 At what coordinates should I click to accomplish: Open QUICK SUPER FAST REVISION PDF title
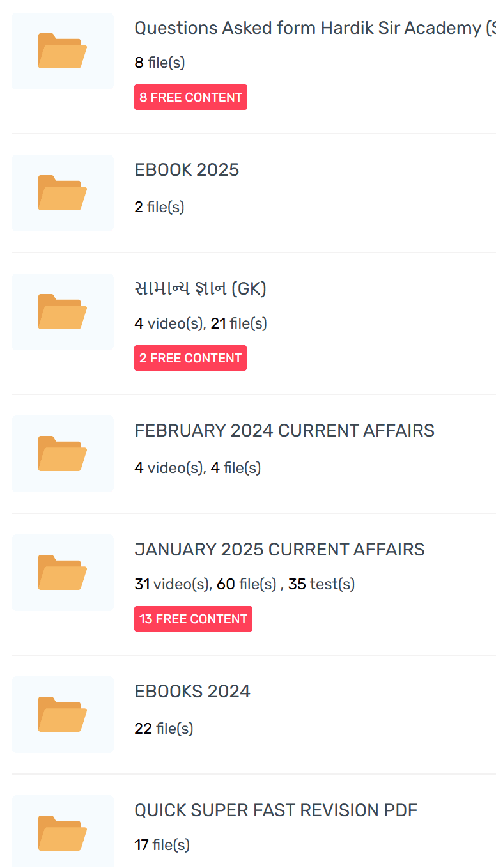pos(275,810)
